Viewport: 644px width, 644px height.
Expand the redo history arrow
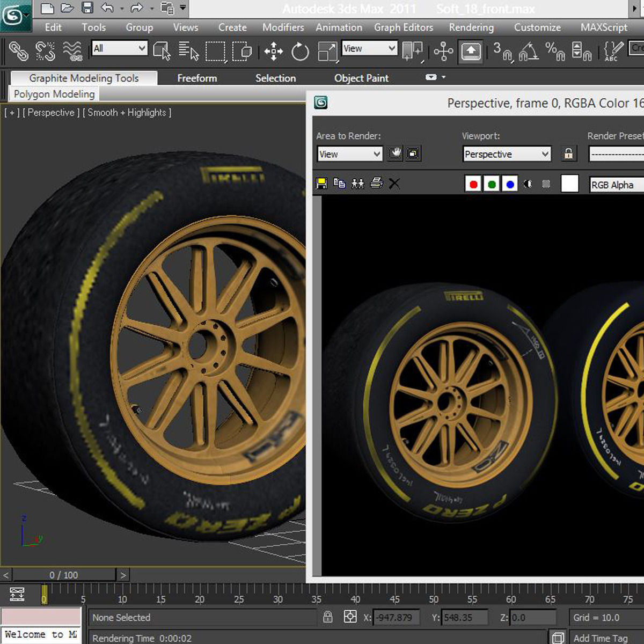coord(151,9)
